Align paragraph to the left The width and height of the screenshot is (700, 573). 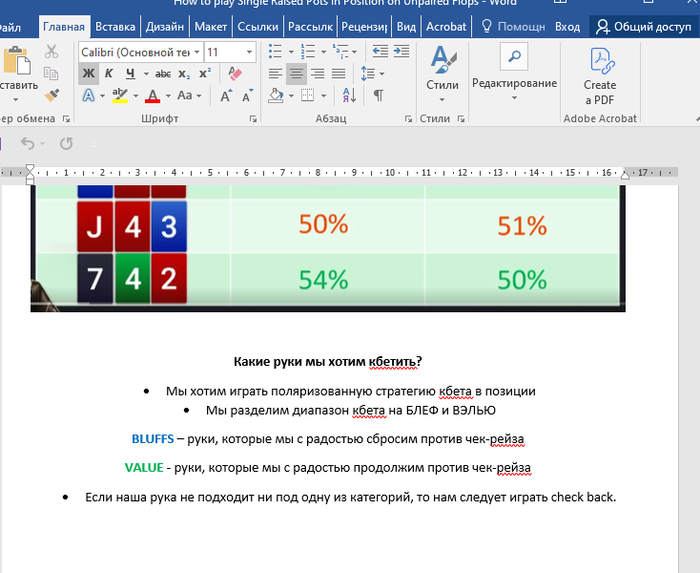(275, 74)
